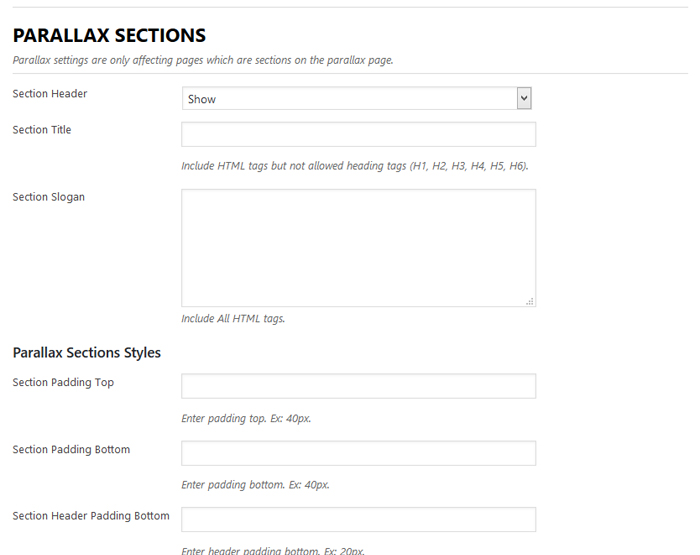
Task: Click the Section Slogan label
Action: click(x=49, y=197)
